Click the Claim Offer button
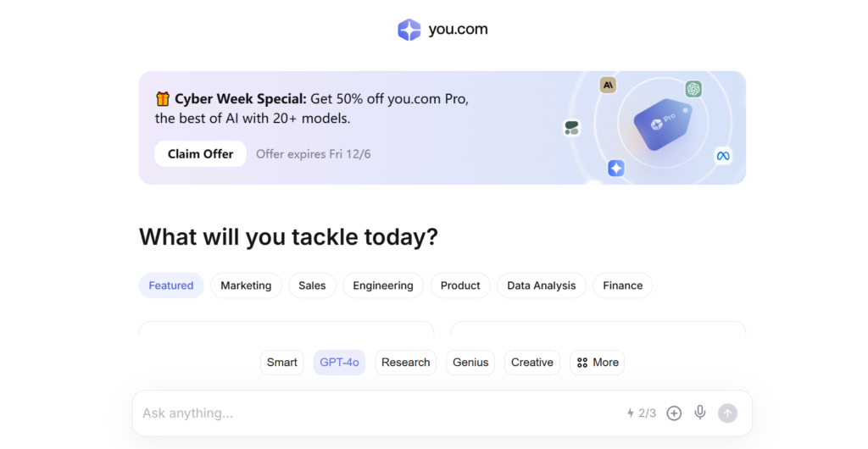Screen dimensions: 868x449 [x=200, y=153]
